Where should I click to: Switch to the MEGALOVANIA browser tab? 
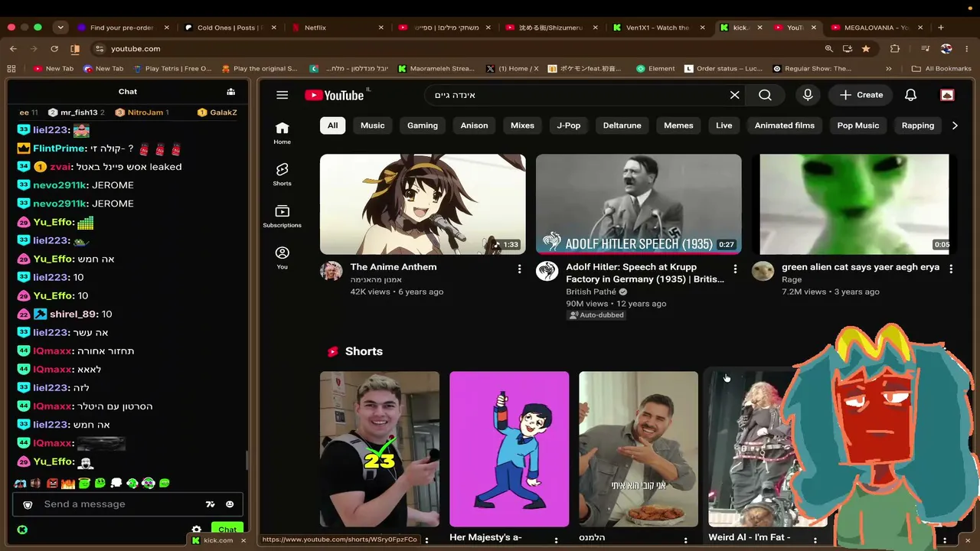[877, 28]
